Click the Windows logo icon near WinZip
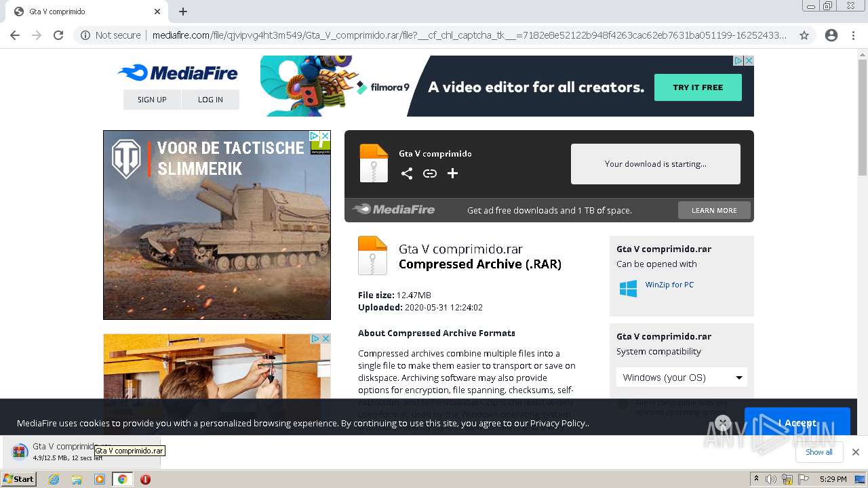The height and width of the screenshot is (488, 868). 629,289
